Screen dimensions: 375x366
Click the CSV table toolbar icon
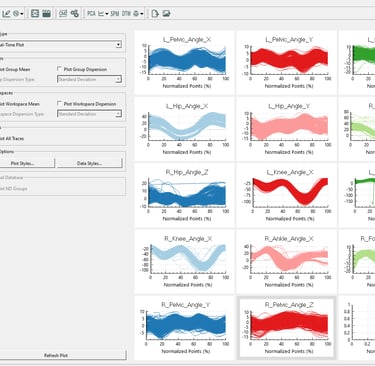[x=63, y=14]
